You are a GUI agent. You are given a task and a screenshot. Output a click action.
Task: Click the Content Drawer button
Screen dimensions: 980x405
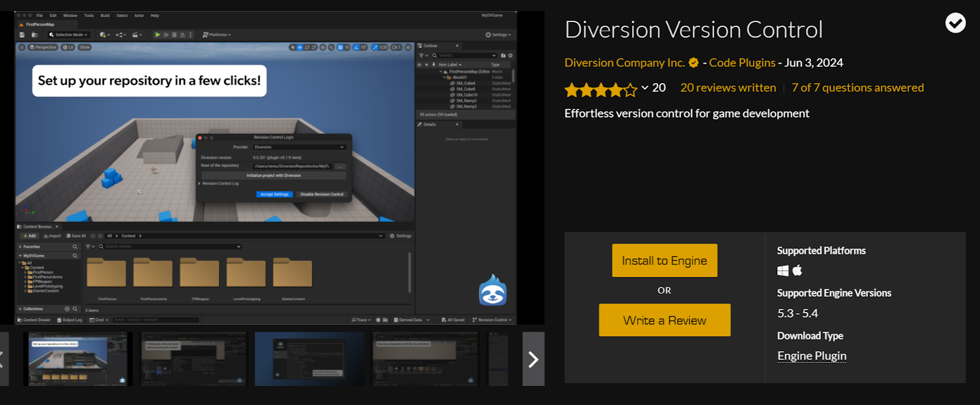tap(34, 320)
